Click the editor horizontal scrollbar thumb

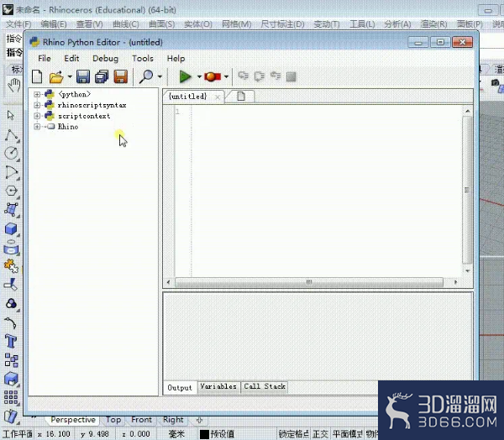309,282
